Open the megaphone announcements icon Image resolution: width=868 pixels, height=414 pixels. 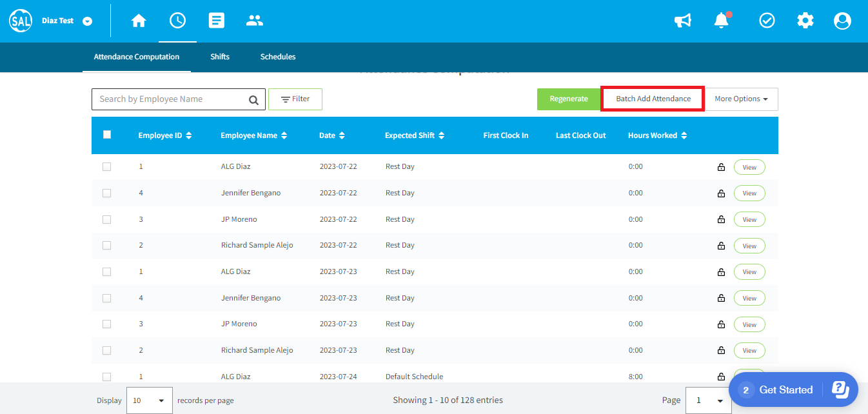[x=683, y=21]
